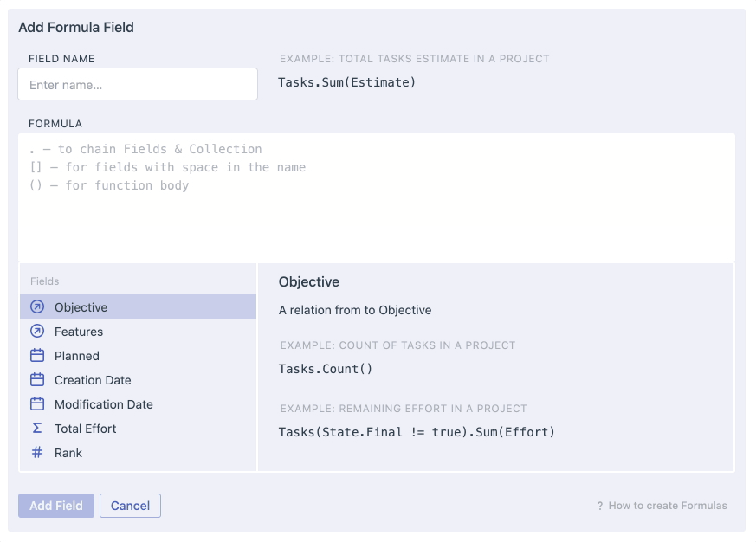Click the Modification Date calendar icon
The width and height of the screenshot is (756, 542).
37,403
